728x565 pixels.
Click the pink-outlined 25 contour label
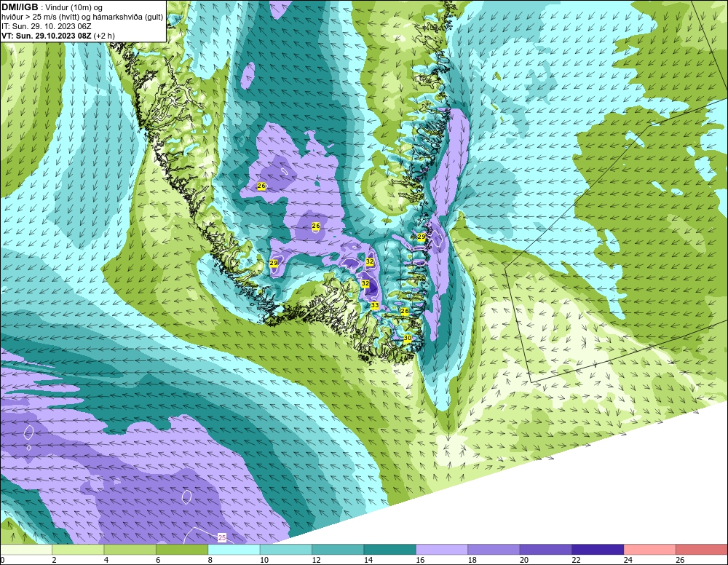[x=222, y=537]
